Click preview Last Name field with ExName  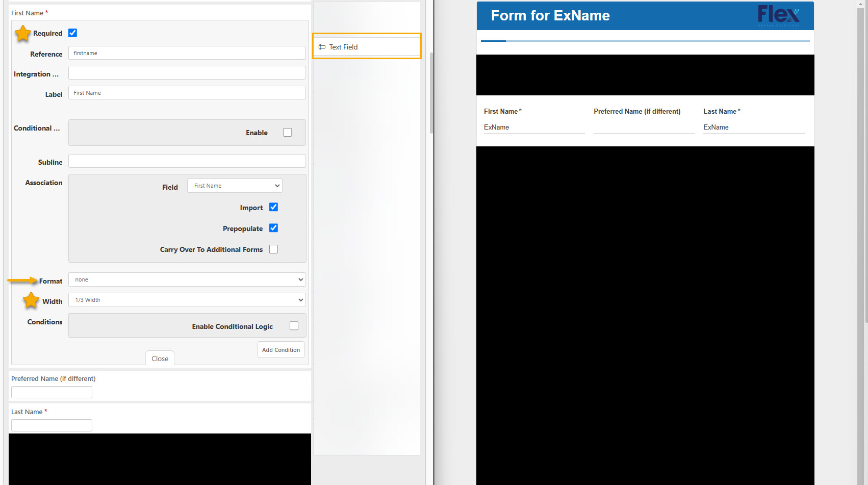754,127
